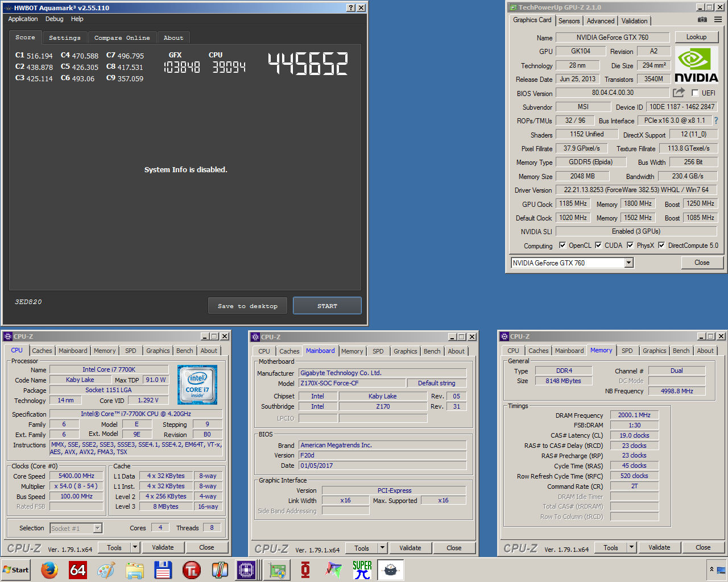Click Close in the Mainboard CPU-Z window
The width and height of the screenshot is (728, 582).
(x=454, y=548)
